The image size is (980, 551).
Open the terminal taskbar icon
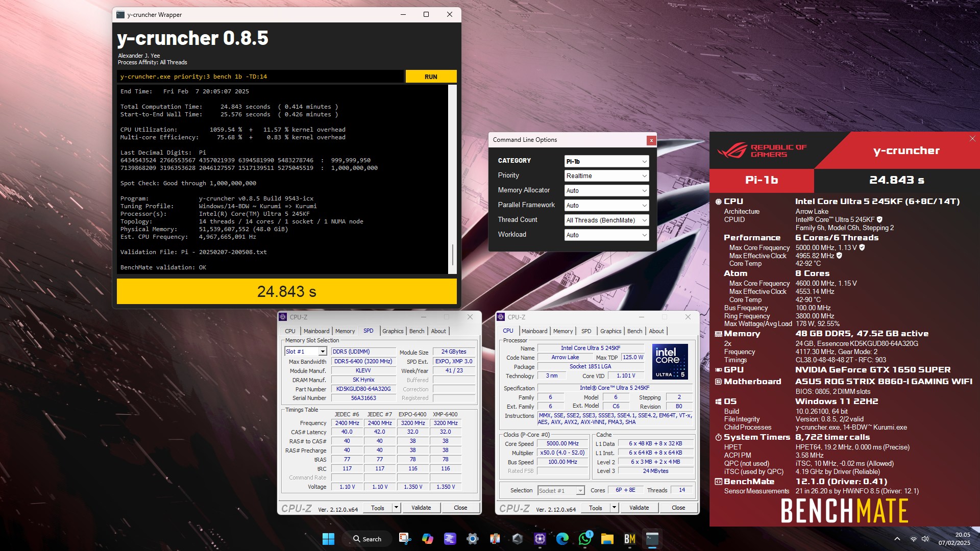[652, 539]
